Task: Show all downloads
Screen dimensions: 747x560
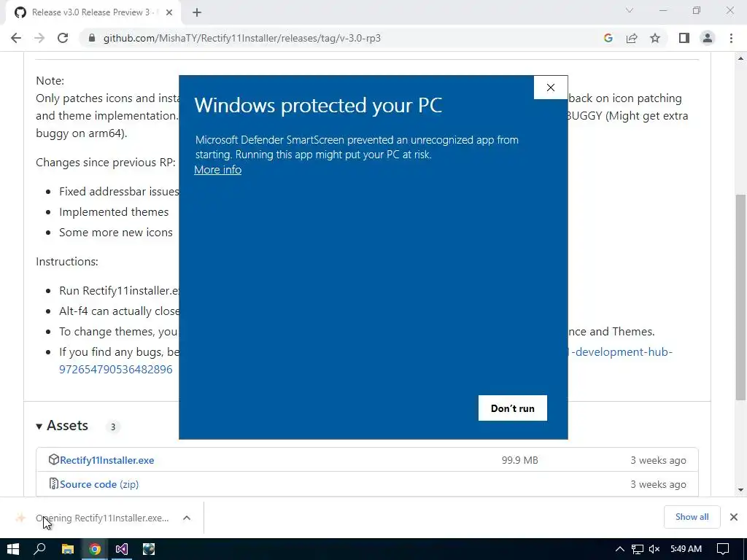Action: pyautogui.click(x=692, y=517)
